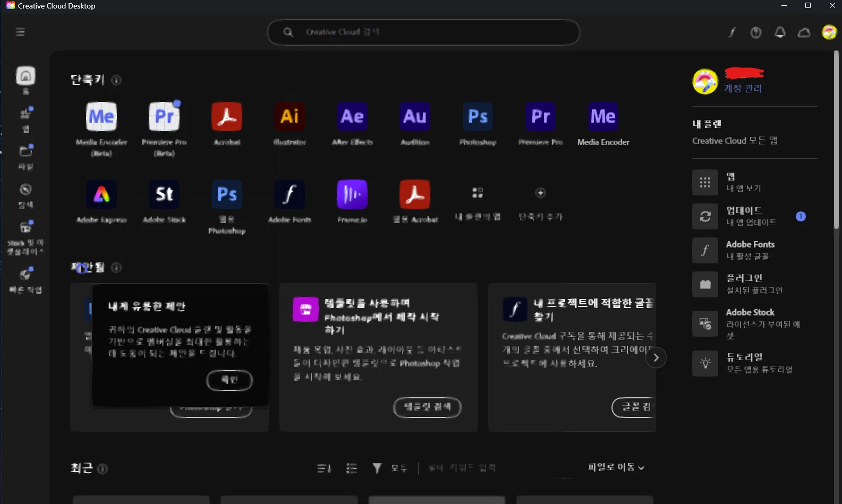Open the Tutorials entry in the right panel
The width and height of the screenshot is (842, 504).
tap(754, 363)
